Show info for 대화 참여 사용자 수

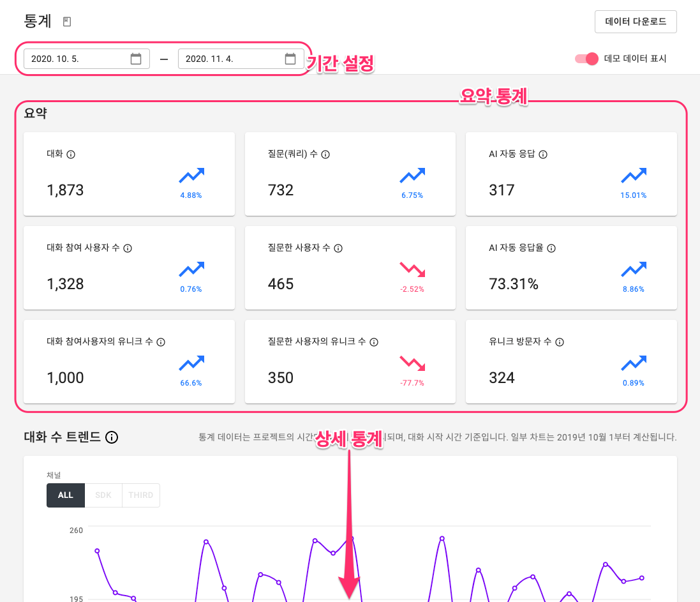coord(128,248)
